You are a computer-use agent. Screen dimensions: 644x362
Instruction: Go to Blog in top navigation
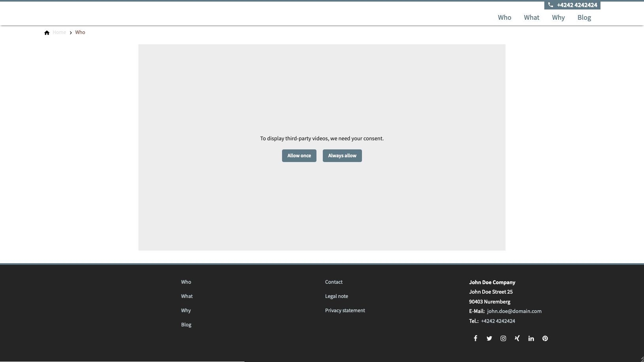click(584, 17)
